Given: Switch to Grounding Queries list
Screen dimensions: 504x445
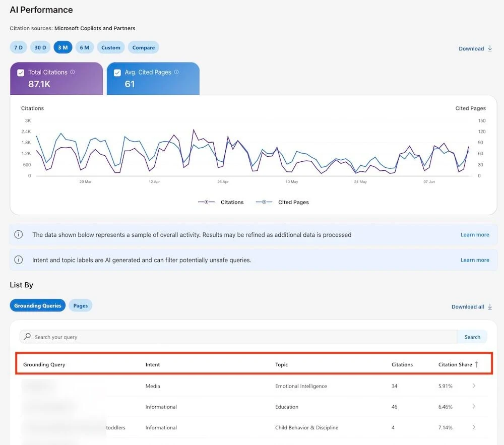Looking at the screenshot, I should 38,305.
